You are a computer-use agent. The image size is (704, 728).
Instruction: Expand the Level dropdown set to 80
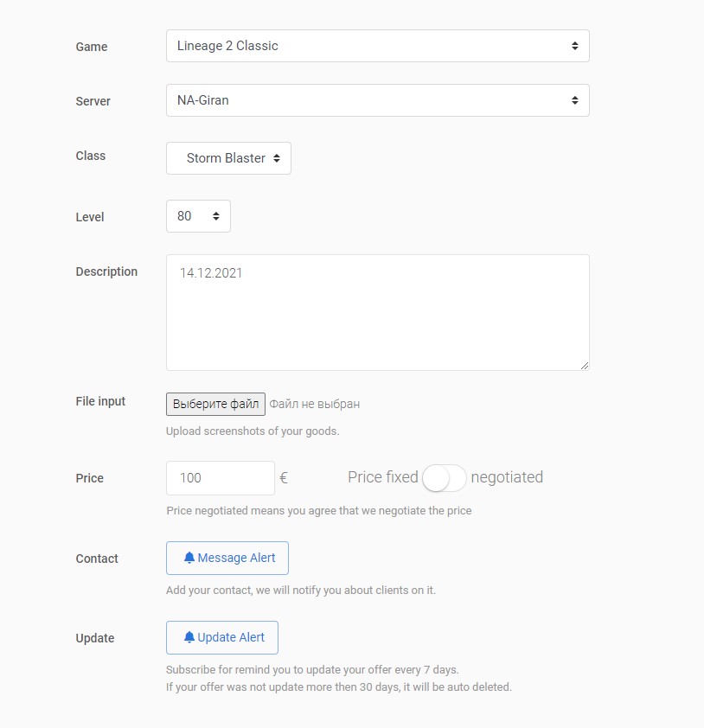pos(198,216)
